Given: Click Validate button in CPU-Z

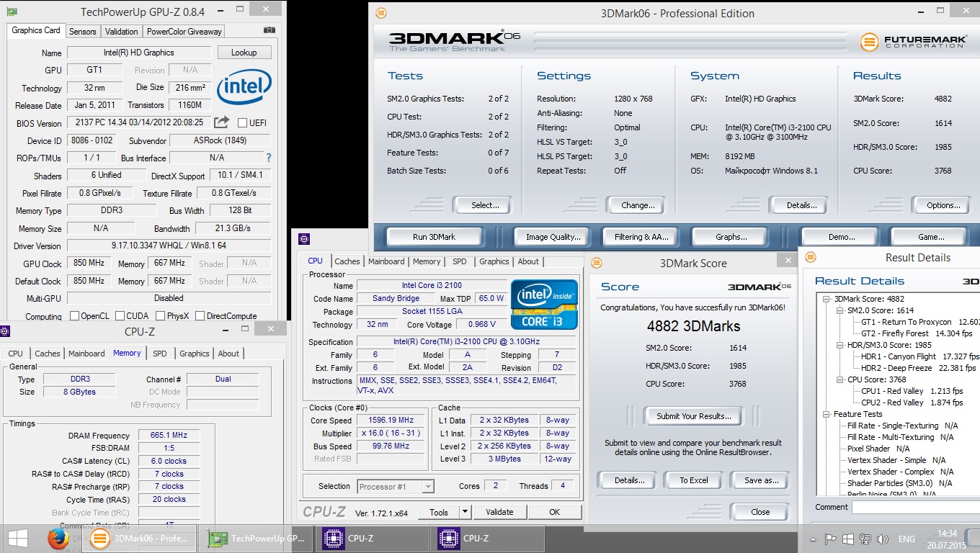Looking at the screenshot, I should [499, 512].
